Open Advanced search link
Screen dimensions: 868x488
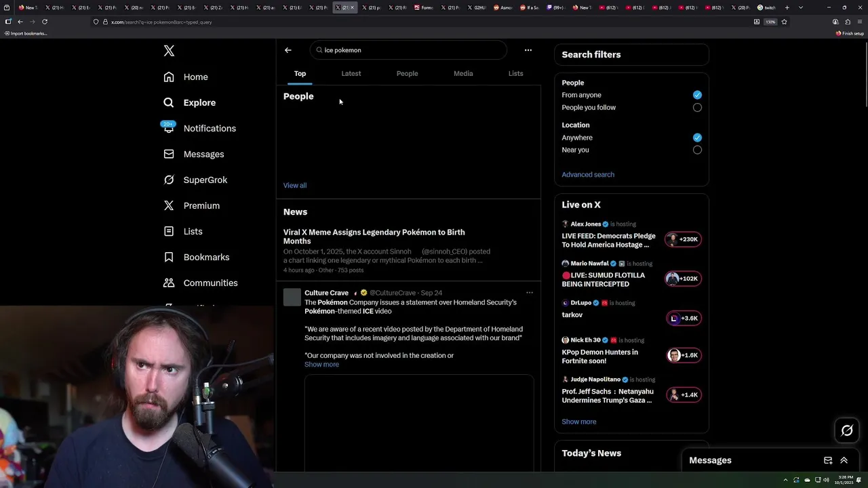(588, 174)
